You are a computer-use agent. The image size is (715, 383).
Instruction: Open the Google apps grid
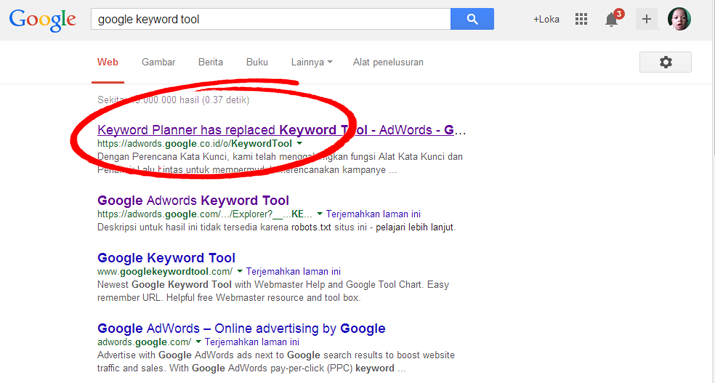coord(581,19)
